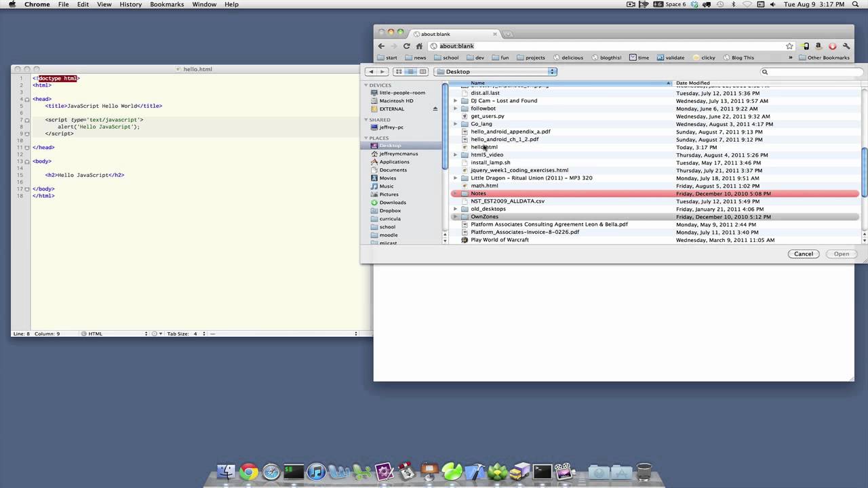
Task: Select the about:blank Chrome tab
Action: 454,34
